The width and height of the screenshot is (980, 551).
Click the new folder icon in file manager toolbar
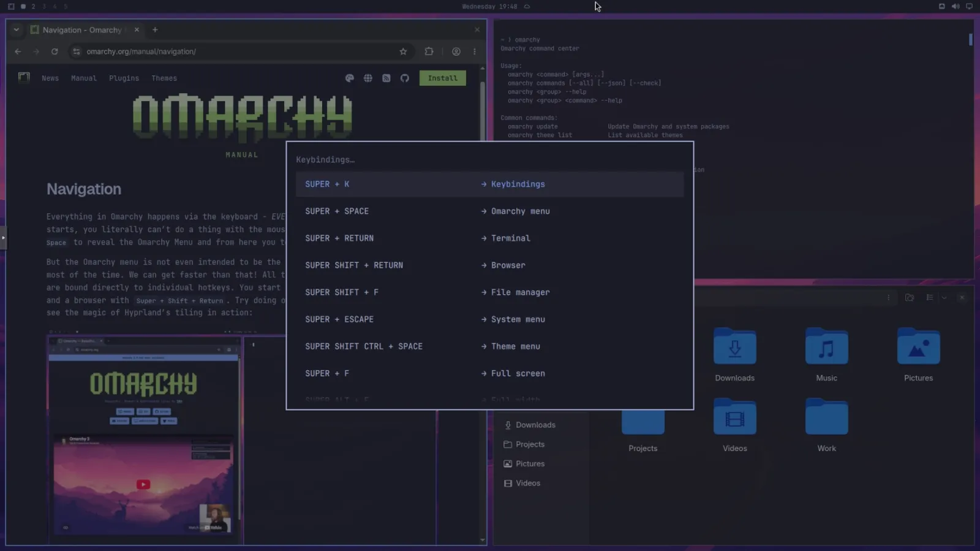pos(910,297)
